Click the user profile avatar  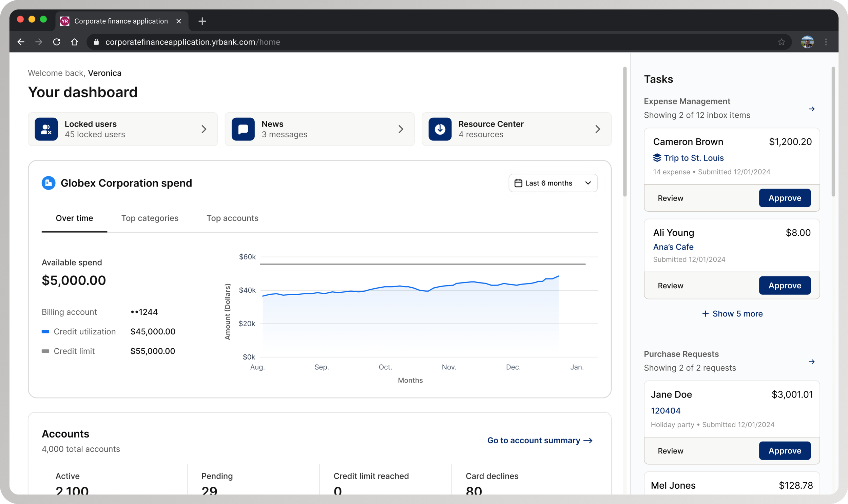pos(807,42)
